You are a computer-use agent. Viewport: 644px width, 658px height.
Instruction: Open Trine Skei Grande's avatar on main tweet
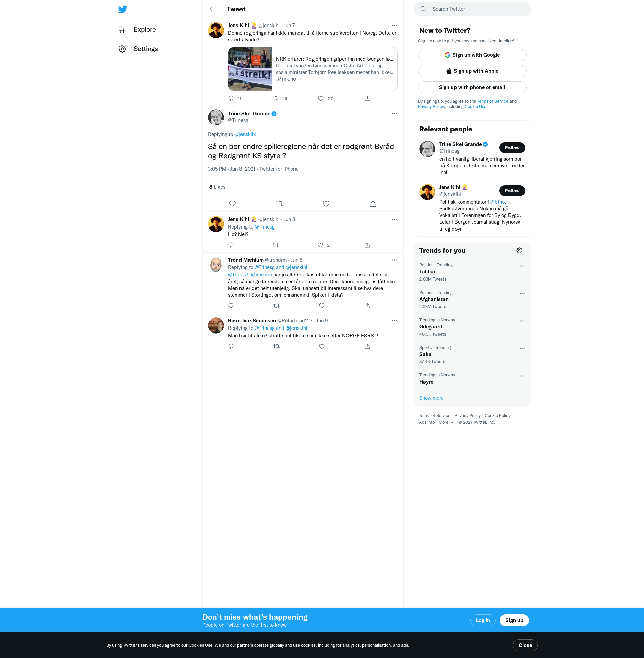pyautogui.click(x=216, y=117)
